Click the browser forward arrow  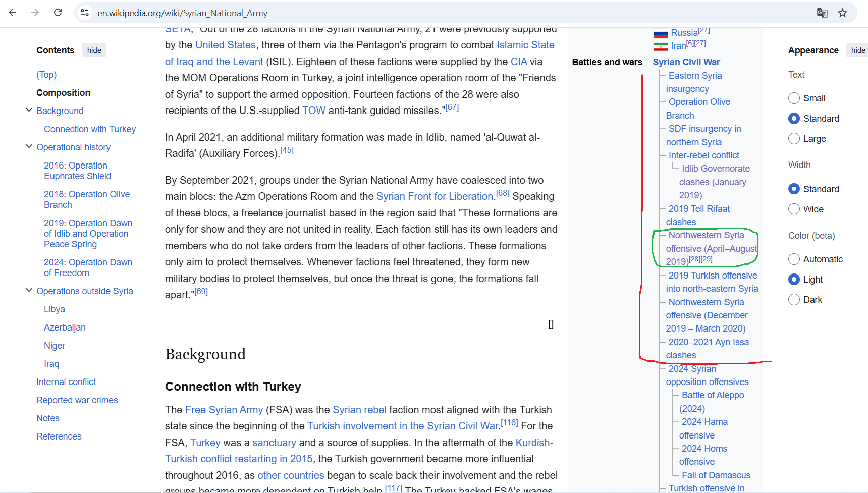pyautogui.click(x=35, y=13)
